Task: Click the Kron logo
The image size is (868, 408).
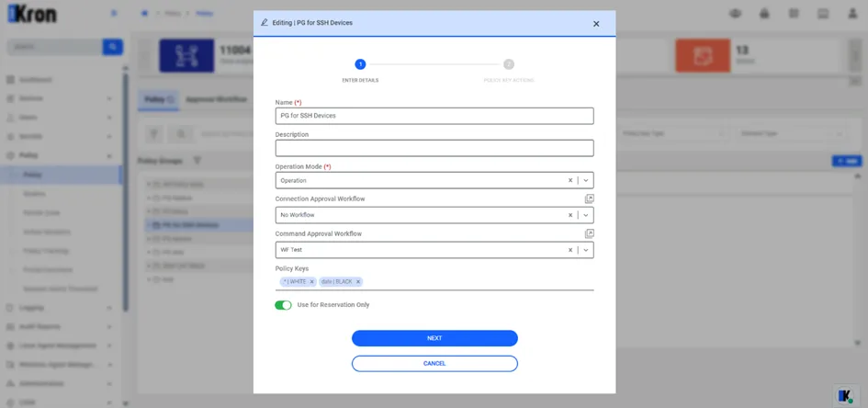Action: point(32,14)
